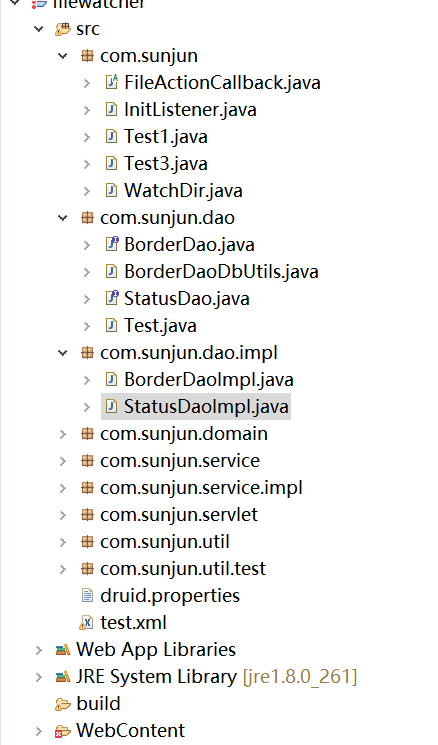
Task: Click the test.xml file icon
Action: tap(86, 622)
